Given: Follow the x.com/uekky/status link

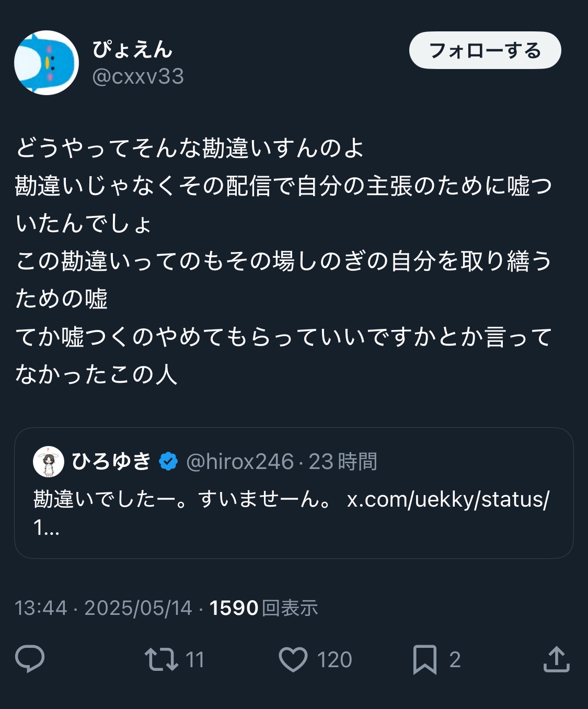Looking at the screenshot, I should pyautogui.click(x=448, y=500).
